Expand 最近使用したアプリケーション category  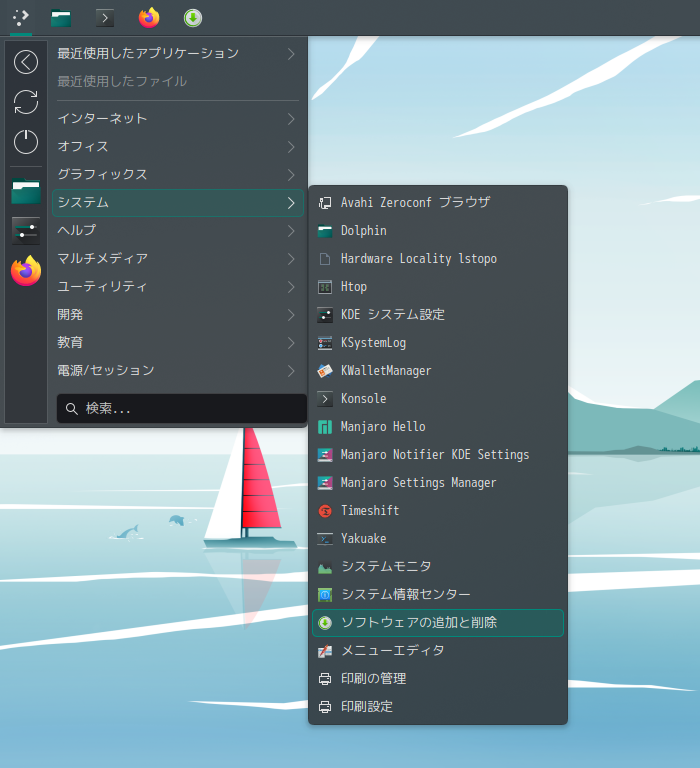tap(178, 53)
